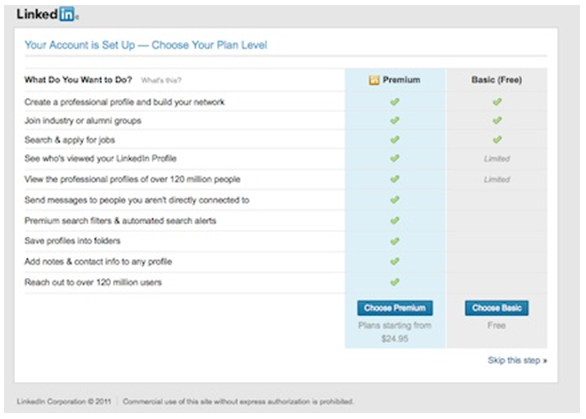The image size is (586, 419).
Task: Click Premium checkmark for Search & apply for jobs
Action: point(395,140)
